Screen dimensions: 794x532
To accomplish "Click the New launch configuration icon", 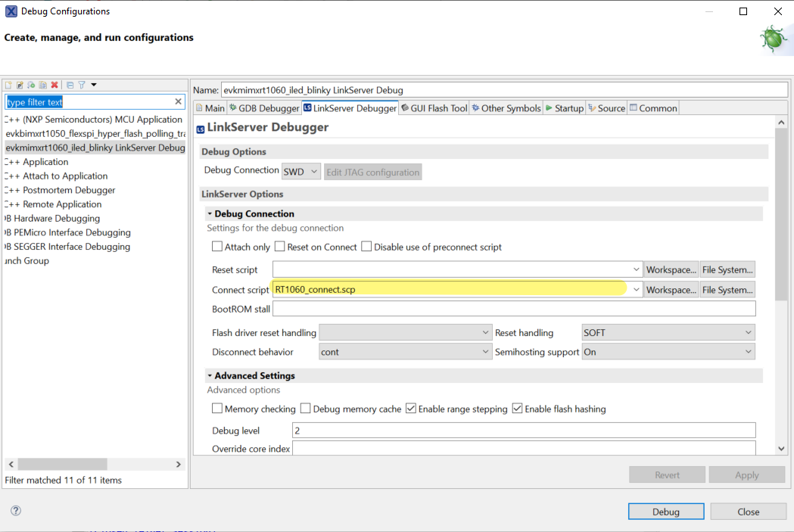I will [x=9, y=85].
